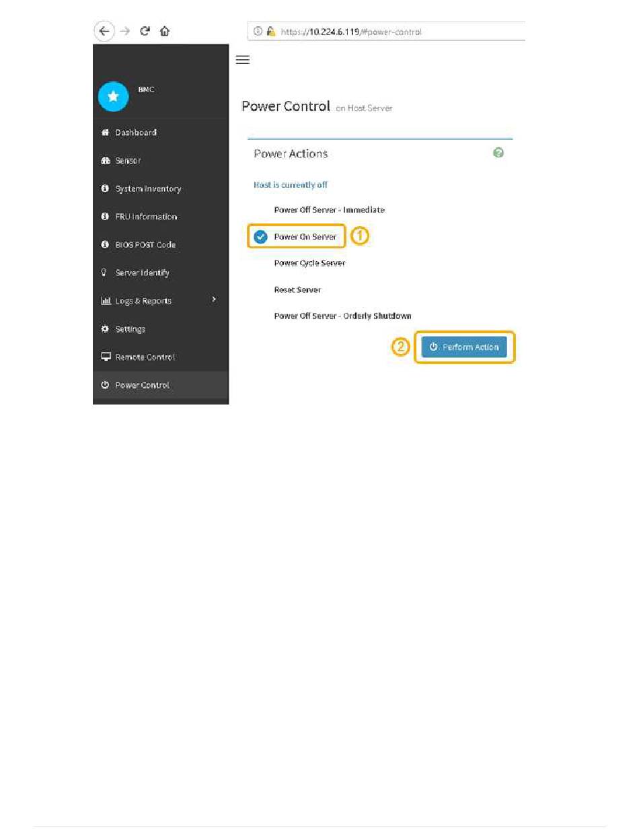
Task: Select Power Off Server - Orderly Shutdown
Action: tap(342, 316)
